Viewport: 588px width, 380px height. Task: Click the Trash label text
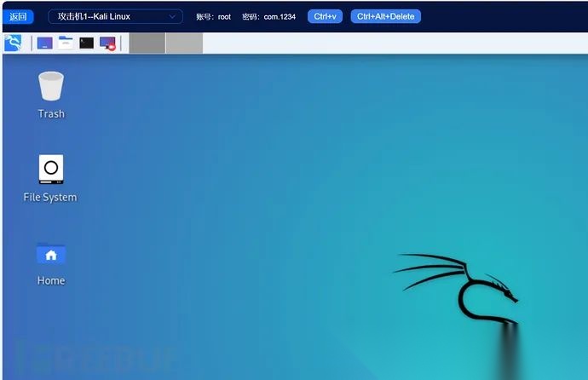pyautogui.click(x=51, y=114)
